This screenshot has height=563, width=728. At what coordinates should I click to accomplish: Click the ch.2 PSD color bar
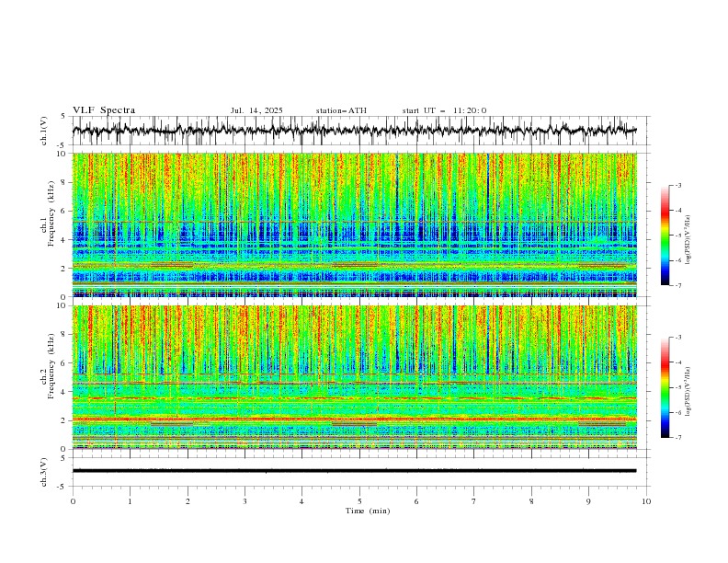click(x=665, y=387)
